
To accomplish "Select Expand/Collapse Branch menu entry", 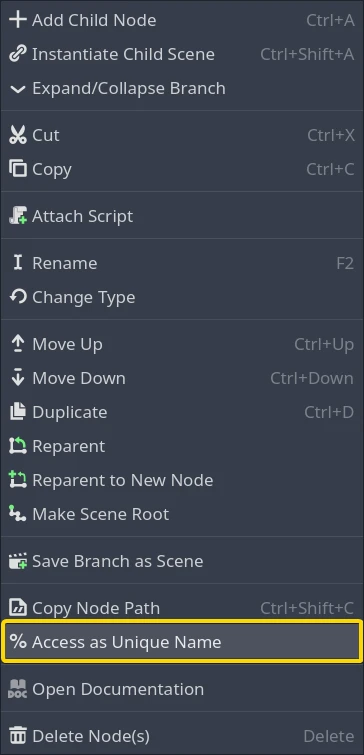I will pyautogui.click(x=181, y=89).
